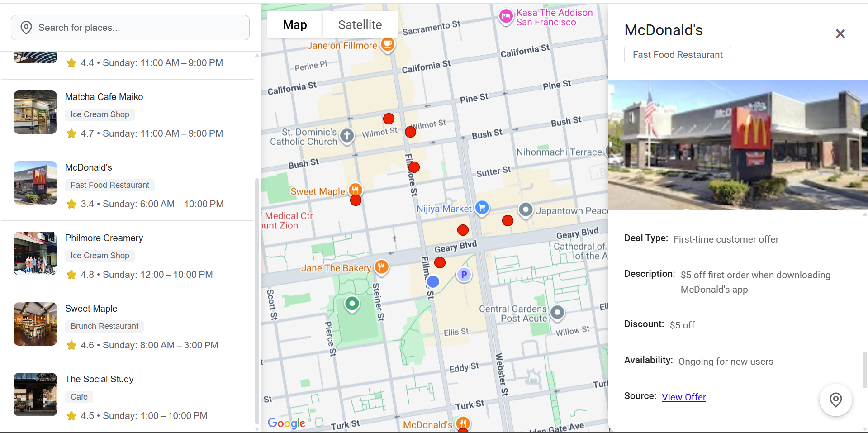868x433 pixels.
Task: Click the star icon in Matcha Cafe Maiko row
Action: (x=71, y=133)
